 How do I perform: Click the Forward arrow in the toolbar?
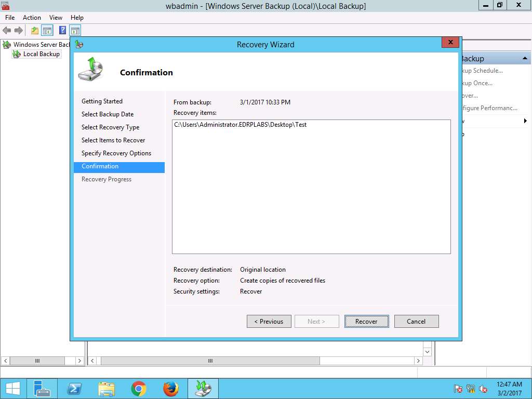[18, 31]
